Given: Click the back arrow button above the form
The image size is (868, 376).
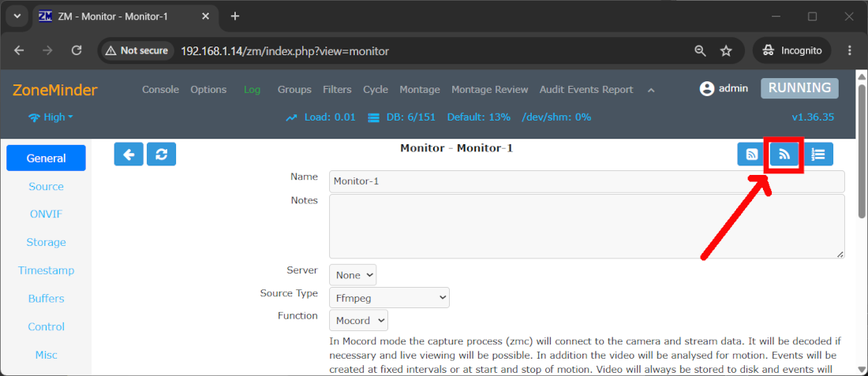Looking at the screenshot, I should (129, 154).
